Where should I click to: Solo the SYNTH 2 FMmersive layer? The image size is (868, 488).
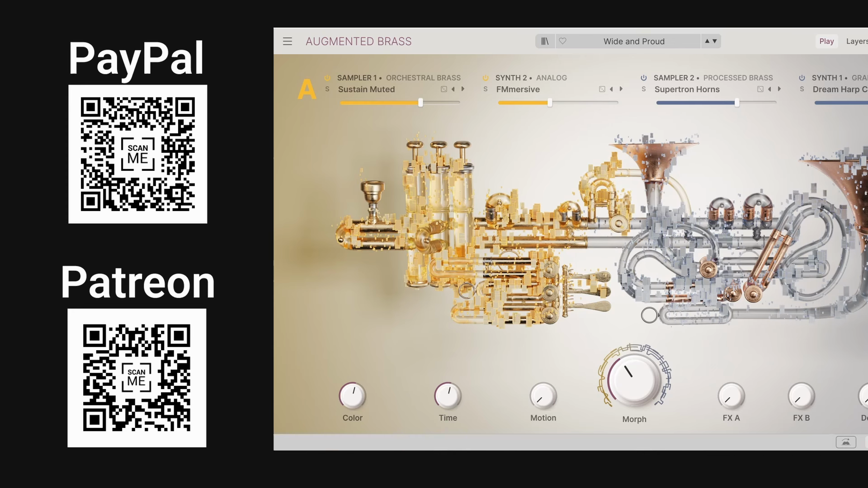[x=485, y=89]
